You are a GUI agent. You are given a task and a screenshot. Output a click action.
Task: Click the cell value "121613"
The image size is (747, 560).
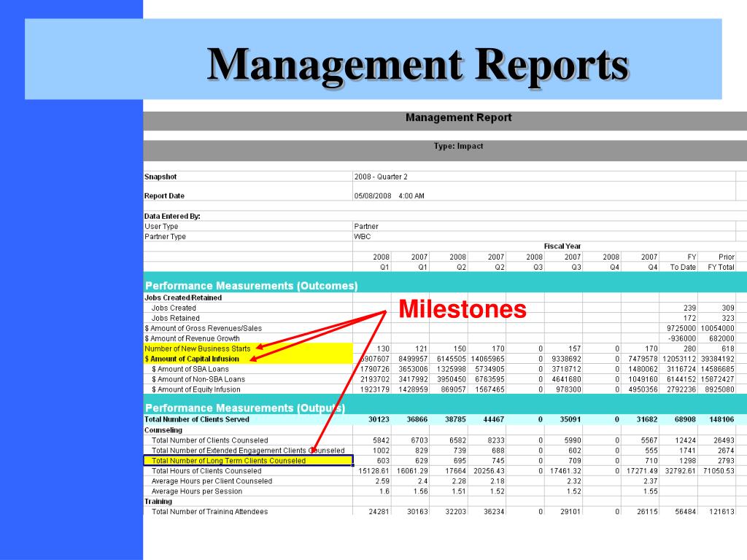coord(721,511)
